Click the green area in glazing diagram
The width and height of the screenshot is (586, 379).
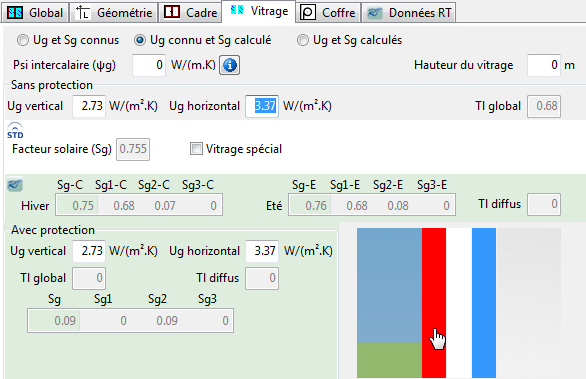coord(389,360)
